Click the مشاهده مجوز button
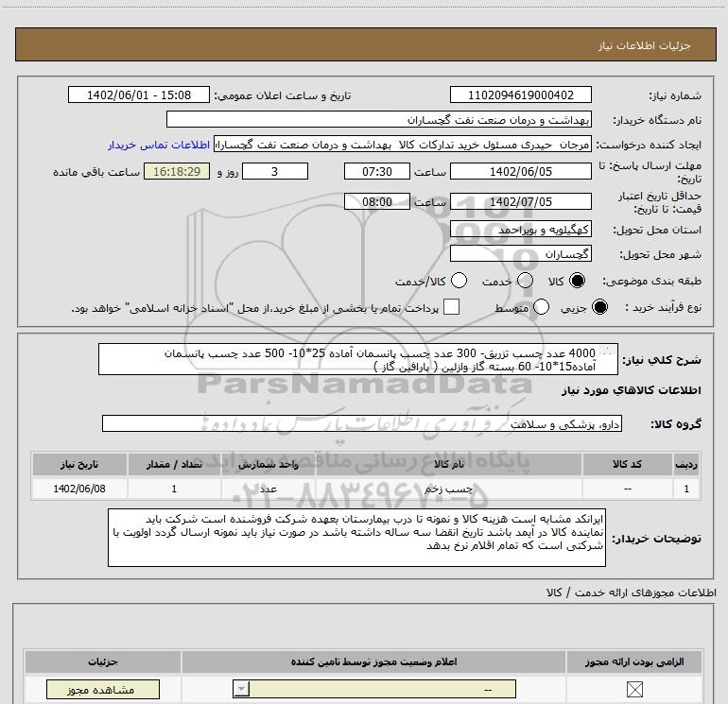Screen dimensions: 728x704 (x=103, y=690)
